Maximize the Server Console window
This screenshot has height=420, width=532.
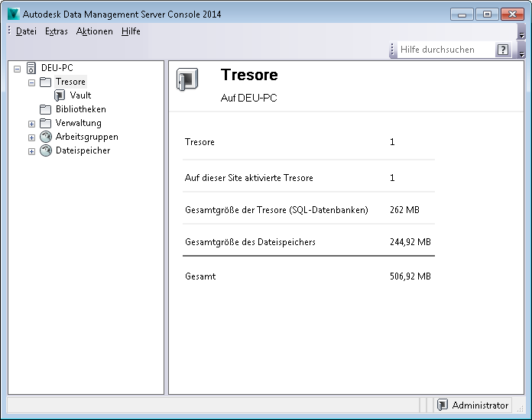coord(487,15)
